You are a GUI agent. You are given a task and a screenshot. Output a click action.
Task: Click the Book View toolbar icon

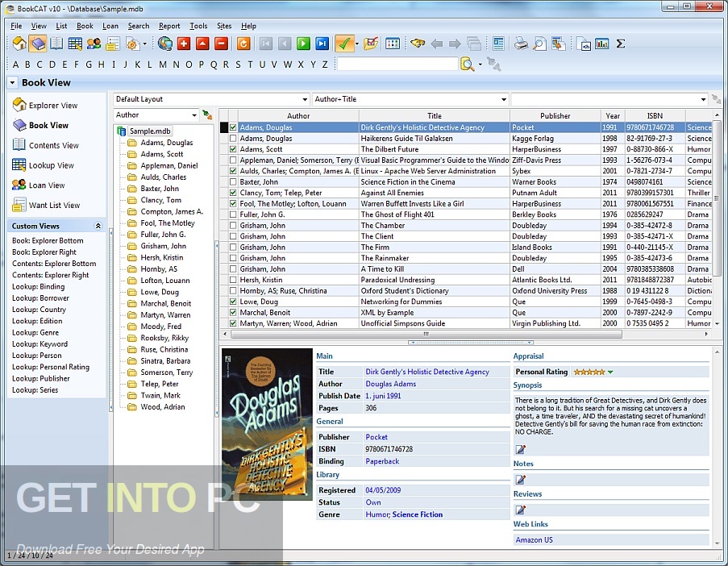38,44
